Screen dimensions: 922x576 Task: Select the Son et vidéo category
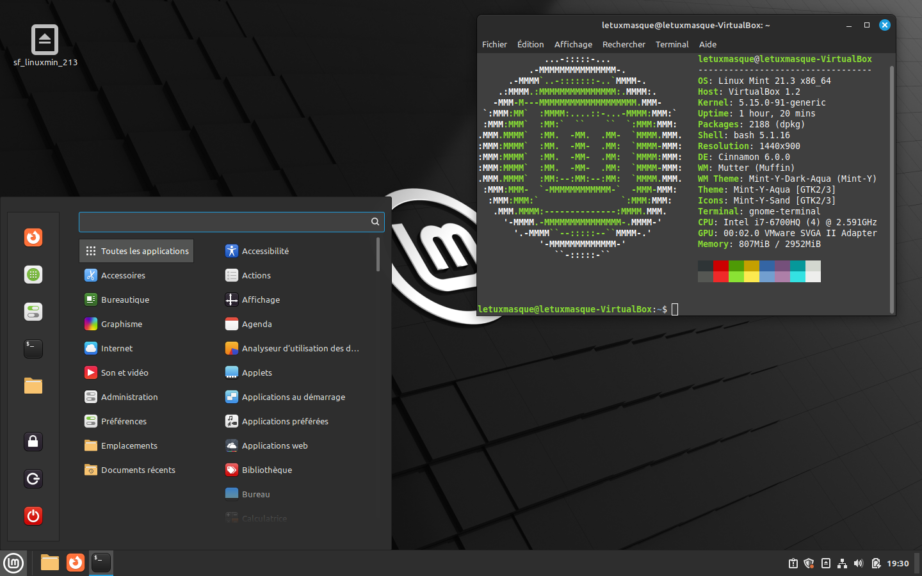coord(124,373)
